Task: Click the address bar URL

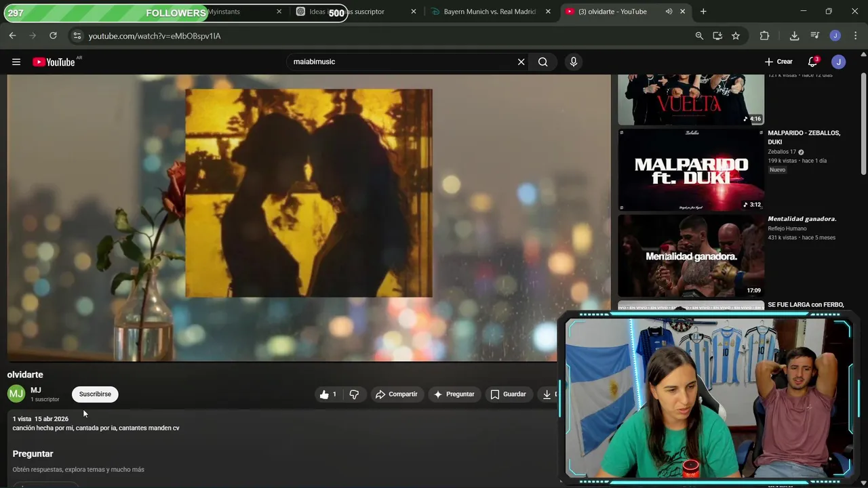Action: pyautogui.click(x=155, y=36)
